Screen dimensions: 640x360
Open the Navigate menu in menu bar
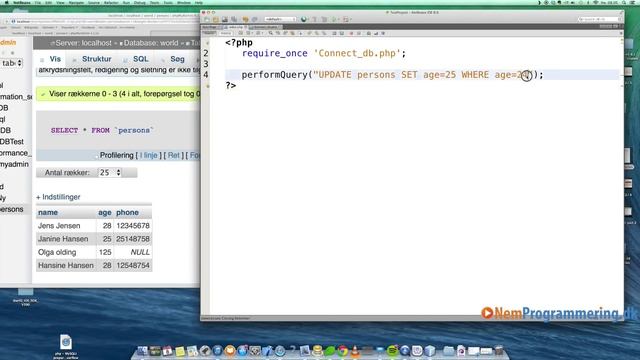[76, 2]
